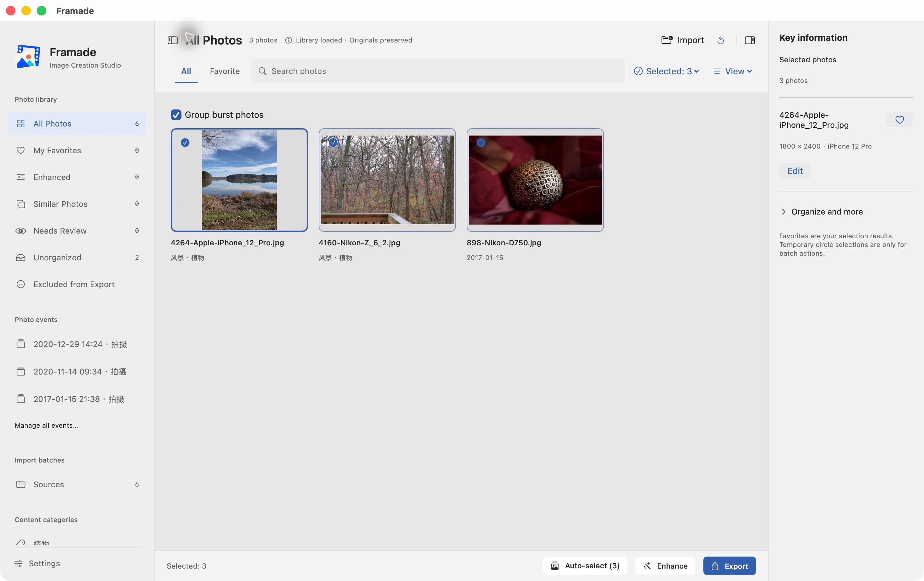Uncheck the Group burst photos checkbox

coord(176,115)
